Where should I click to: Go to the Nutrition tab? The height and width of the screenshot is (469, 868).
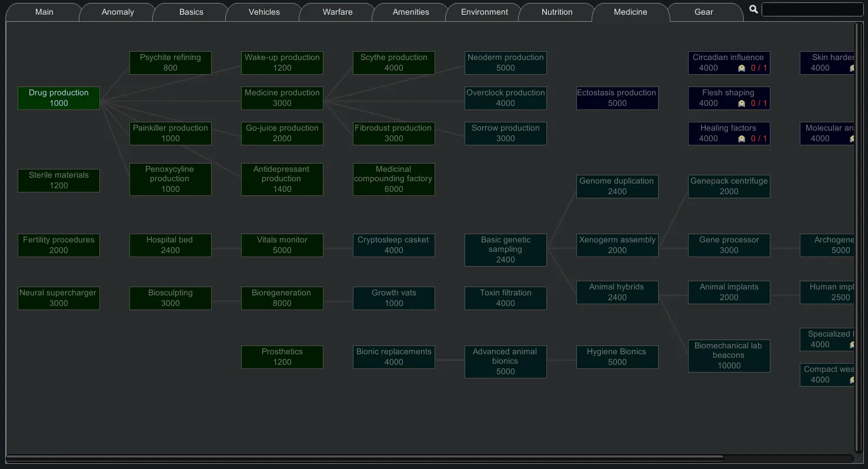click(x=557, y=12)
